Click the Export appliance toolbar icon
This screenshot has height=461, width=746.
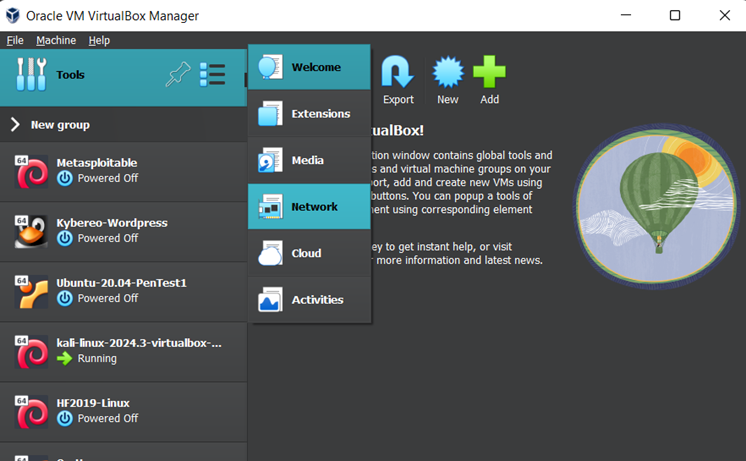coord(398,72)
